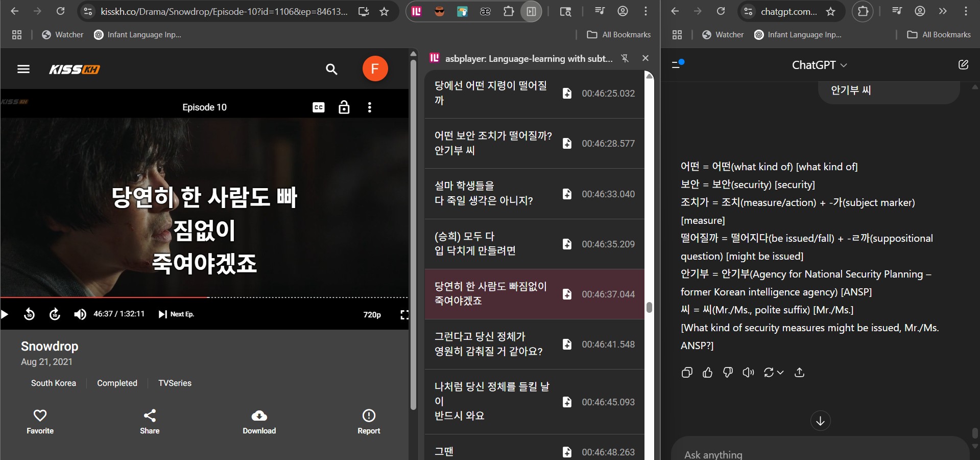The width and height of the screenshot is (980, 460).
Task: Open the KissKH search icon
Action: pyautogui.click(x=331, y=69)
